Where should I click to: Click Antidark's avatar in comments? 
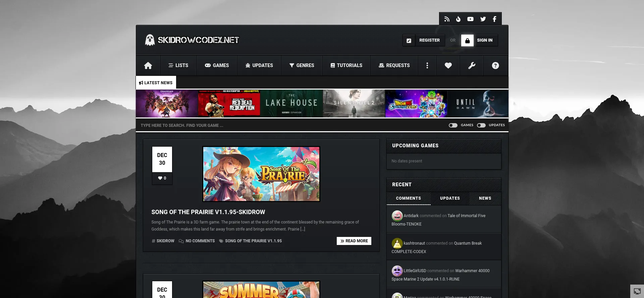coord(397,215)
